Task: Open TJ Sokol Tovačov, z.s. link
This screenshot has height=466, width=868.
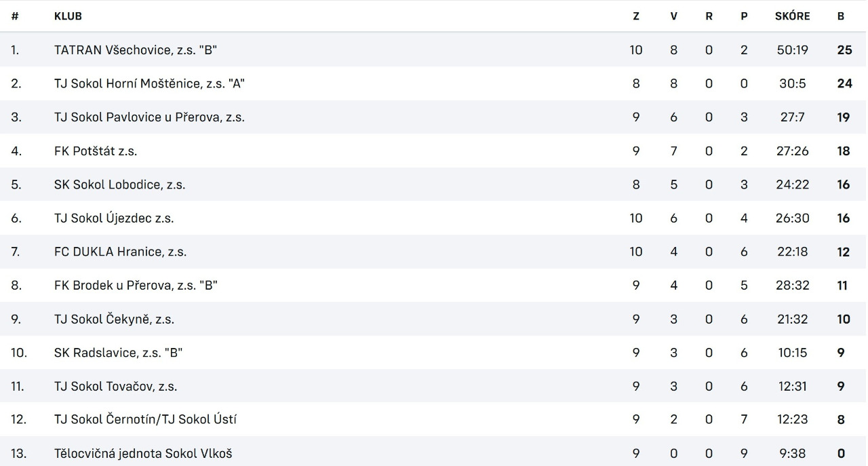Action: pos(115,386)
